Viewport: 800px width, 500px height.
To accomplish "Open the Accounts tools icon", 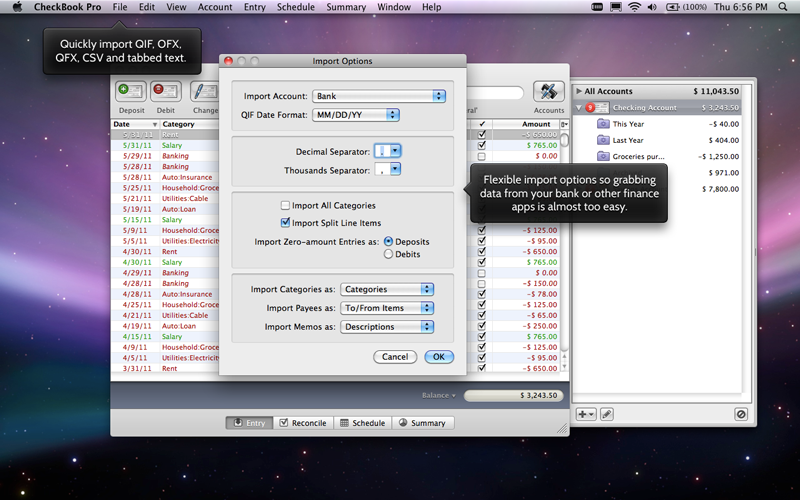I will [548, 92].
